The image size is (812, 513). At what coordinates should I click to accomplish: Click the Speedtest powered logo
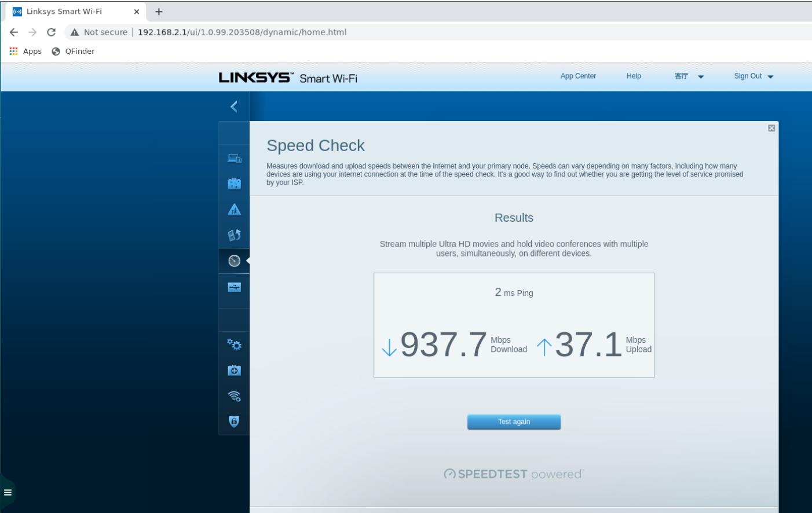point(514,474)
